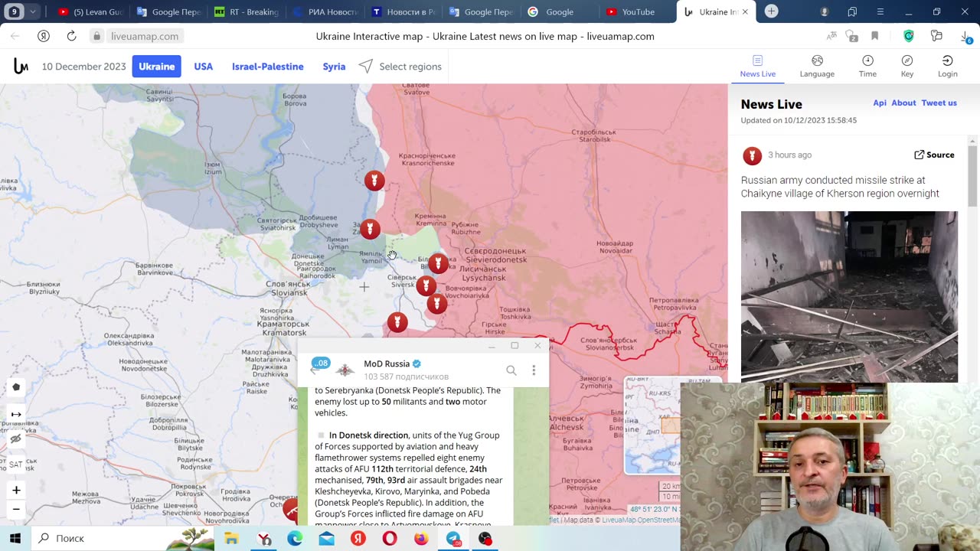Image resolution: width=980 pixels, height=551 pixels.
Task: Switch to the РИА Новости tab
Action: pos(325,11)
